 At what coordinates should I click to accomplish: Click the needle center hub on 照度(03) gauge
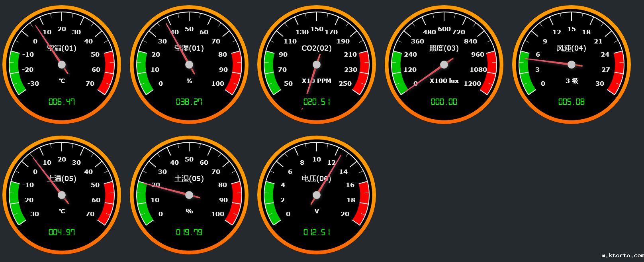click(444, 65)
